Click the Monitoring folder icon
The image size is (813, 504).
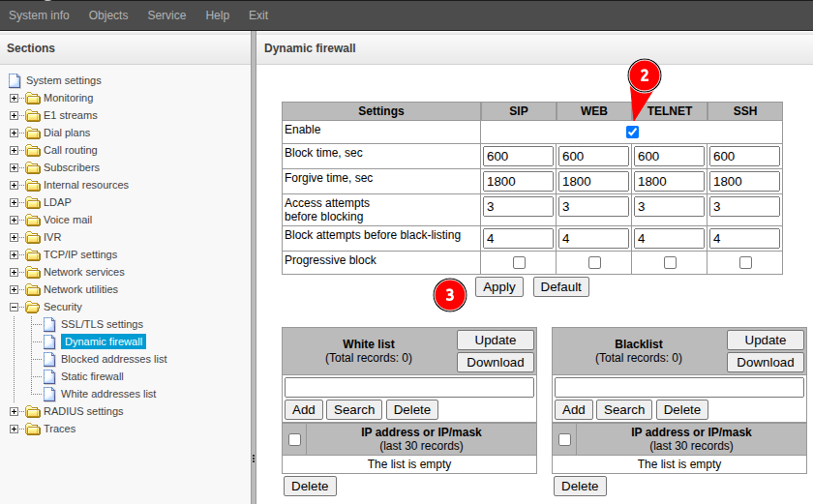tap(33, 98)
